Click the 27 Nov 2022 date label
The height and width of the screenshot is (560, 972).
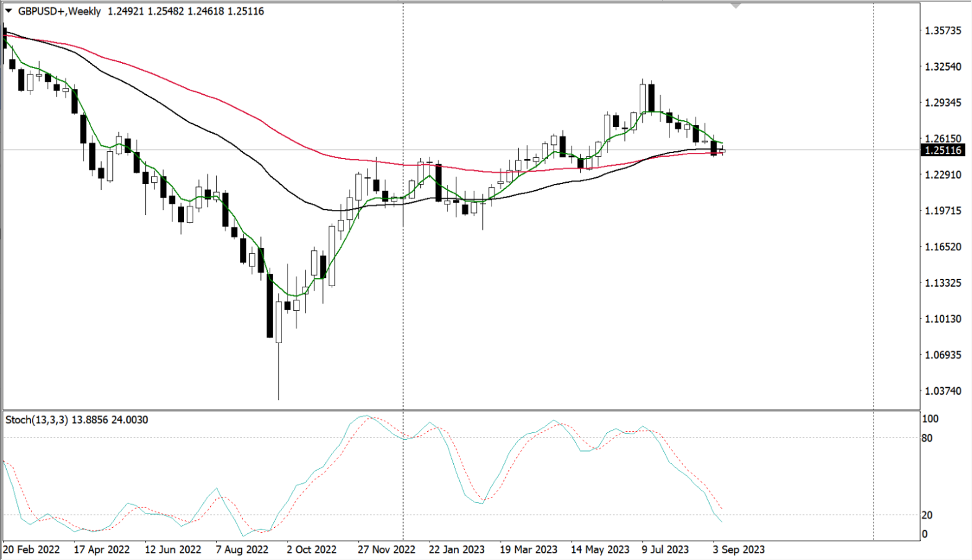[x=386, y=549]
